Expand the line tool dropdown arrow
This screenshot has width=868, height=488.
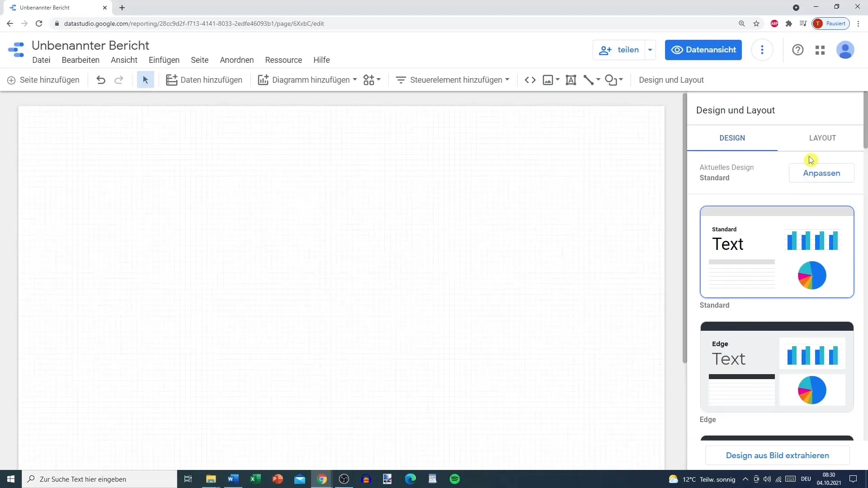tap(598, 80)
